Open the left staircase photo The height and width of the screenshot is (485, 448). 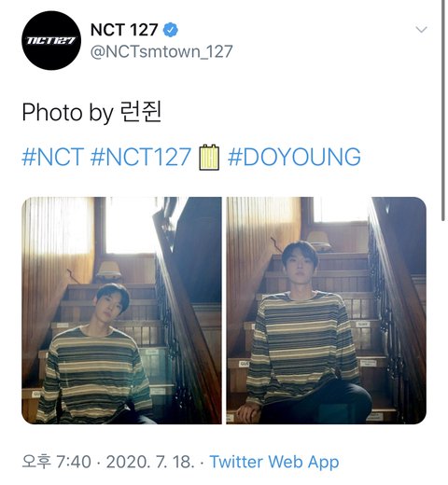[121, 311]
